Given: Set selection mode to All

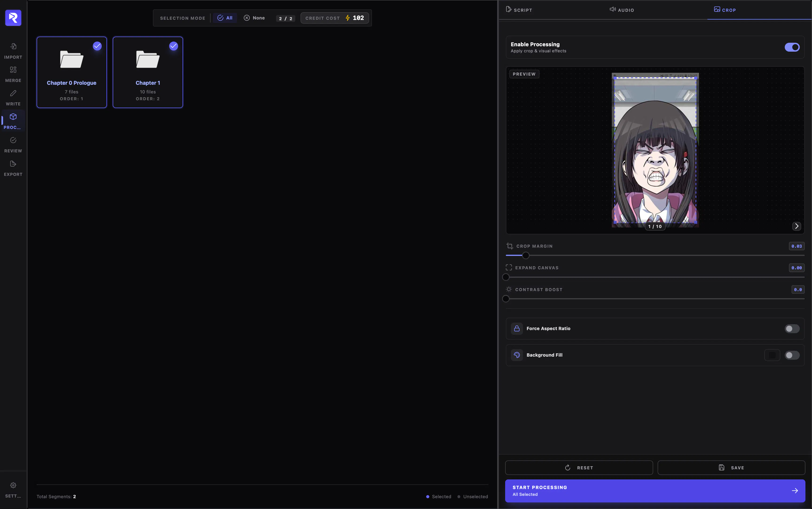Looking at the screenshot, I should pos(225,18).
